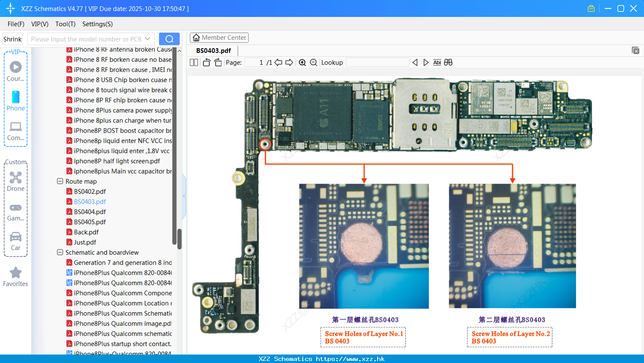Collapse the side panel handle
Viewport: 644px width, 363px height.
point(184,196)
